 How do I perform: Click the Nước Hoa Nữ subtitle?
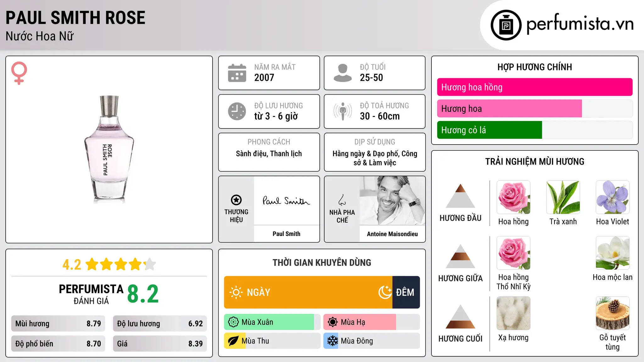tap(40, 36)
